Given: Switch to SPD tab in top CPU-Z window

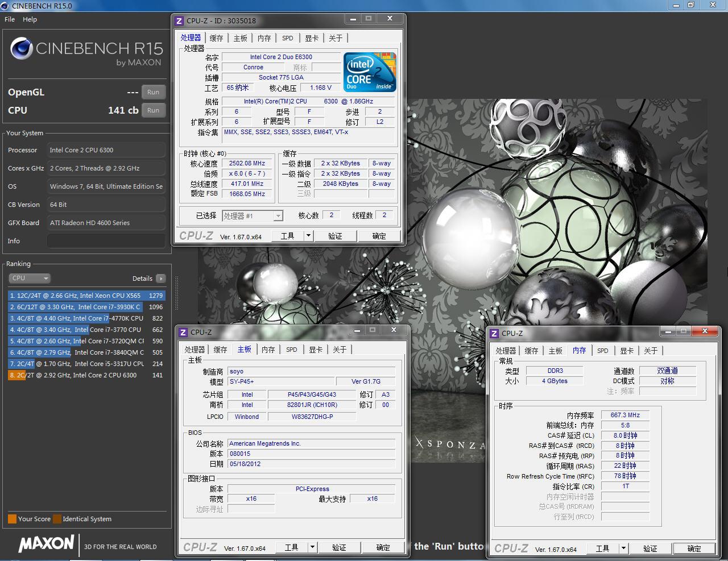Looking at the screenshot, I should click(x=288, y=38).
